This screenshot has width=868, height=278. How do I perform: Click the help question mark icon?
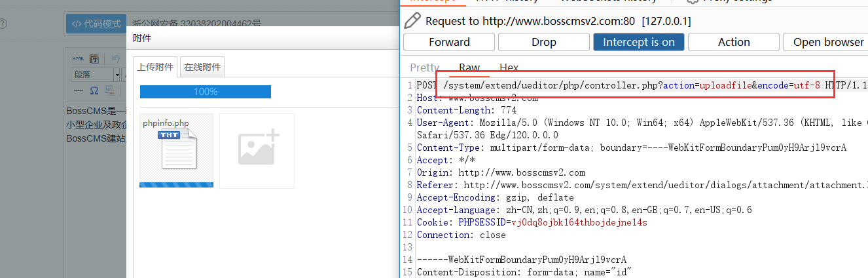[x=3, y=24]
